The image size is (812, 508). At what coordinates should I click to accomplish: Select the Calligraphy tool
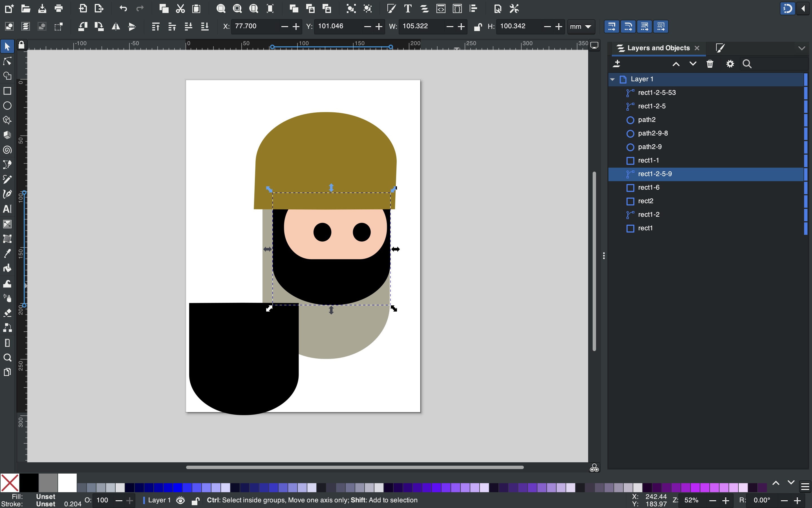coord(7,194)
